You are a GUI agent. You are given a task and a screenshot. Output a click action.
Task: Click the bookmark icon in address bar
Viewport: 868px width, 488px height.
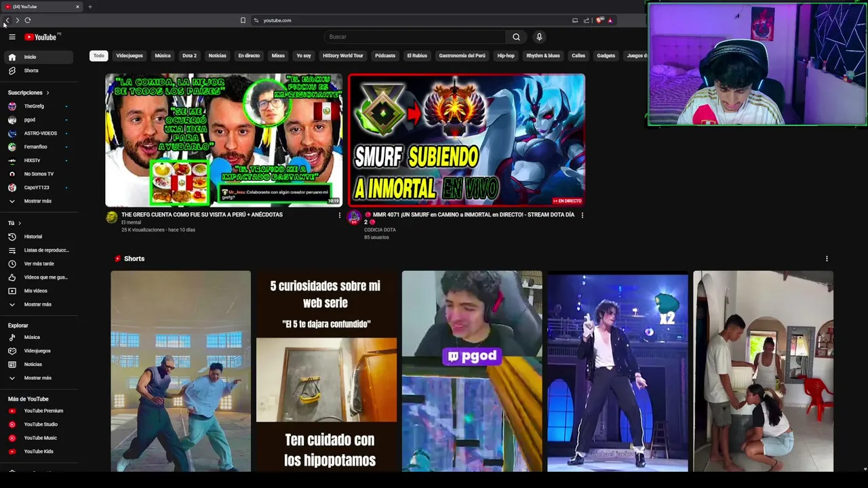point(243,20)
